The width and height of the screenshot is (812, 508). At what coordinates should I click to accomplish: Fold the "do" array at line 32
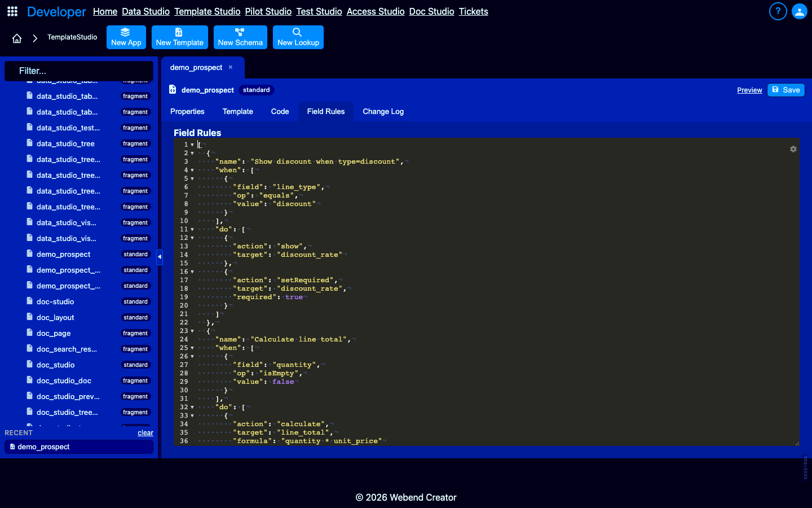point(192,407)
